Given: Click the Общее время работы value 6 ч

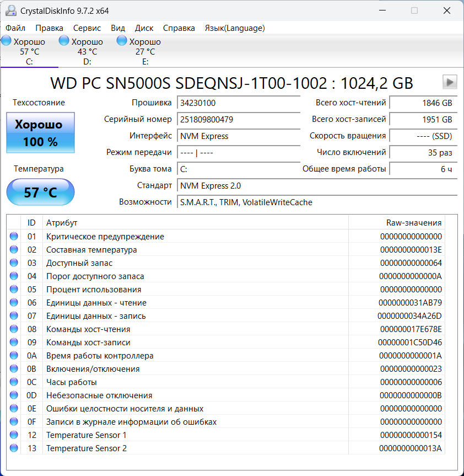Looking at the screenshot, I should [423, 169].
